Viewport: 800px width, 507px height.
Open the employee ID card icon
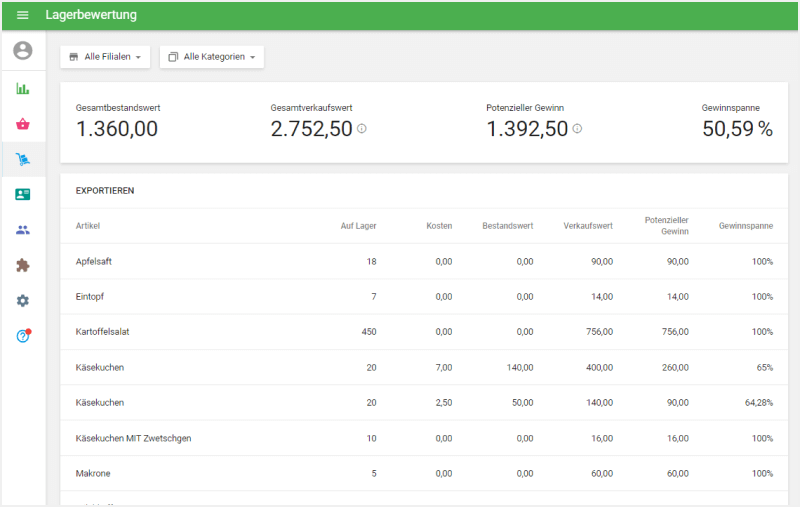coord(23,195)
